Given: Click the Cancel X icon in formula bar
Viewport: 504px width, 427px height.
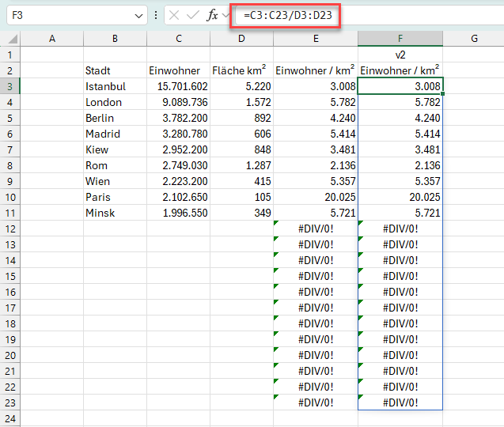Looking at the screenshot, I should [x=175, y=15].
